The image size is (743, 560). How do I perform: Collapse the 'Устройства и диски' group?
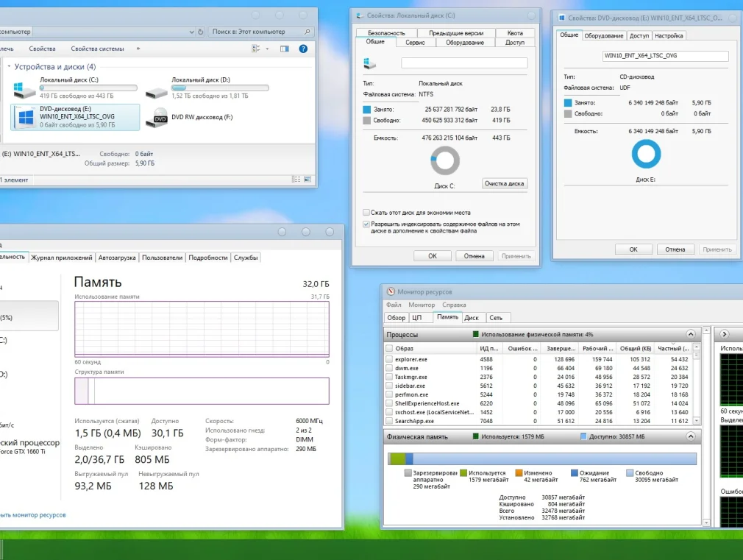click(x=8, y=67)
